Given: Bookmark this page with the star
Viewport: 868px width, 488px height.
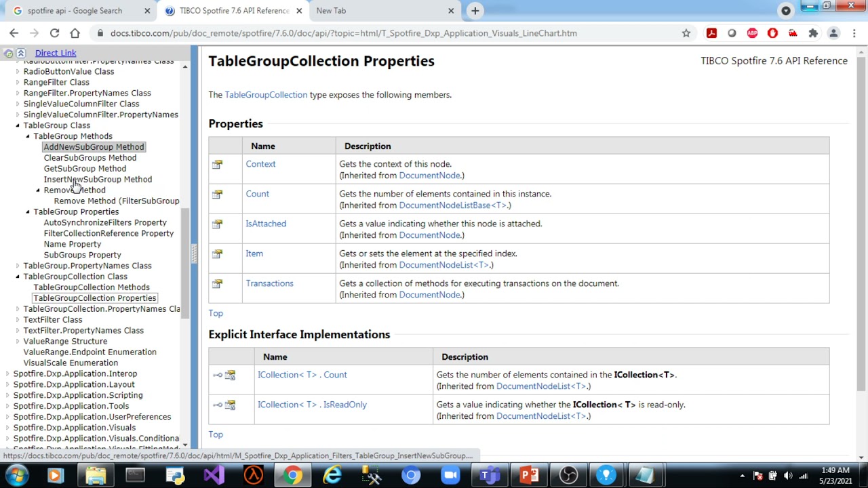Looking at the screenshot, I should click(686, 33).
